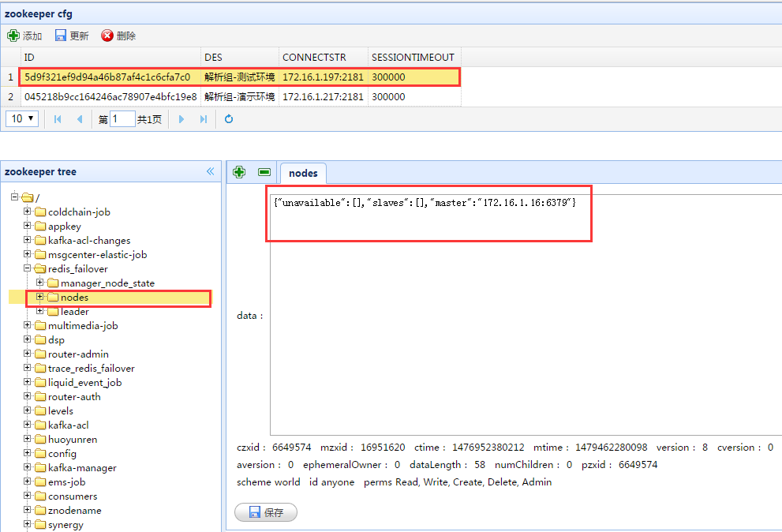Click the redis_failover open folder icon
The height and width of the screenshot is (532, 782).
(40, 269)
